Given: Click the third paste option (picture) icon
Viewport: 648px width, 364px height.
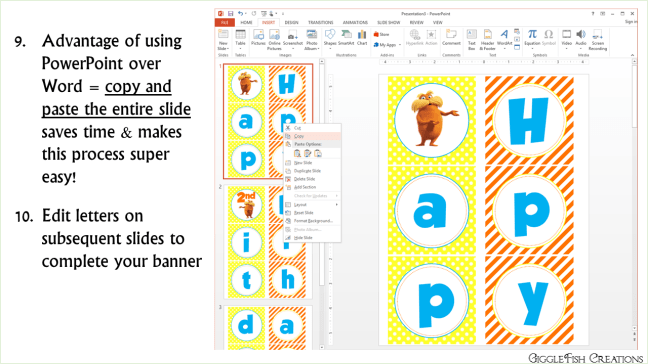Looking at the screenshot, I should [x=318, y=154].
